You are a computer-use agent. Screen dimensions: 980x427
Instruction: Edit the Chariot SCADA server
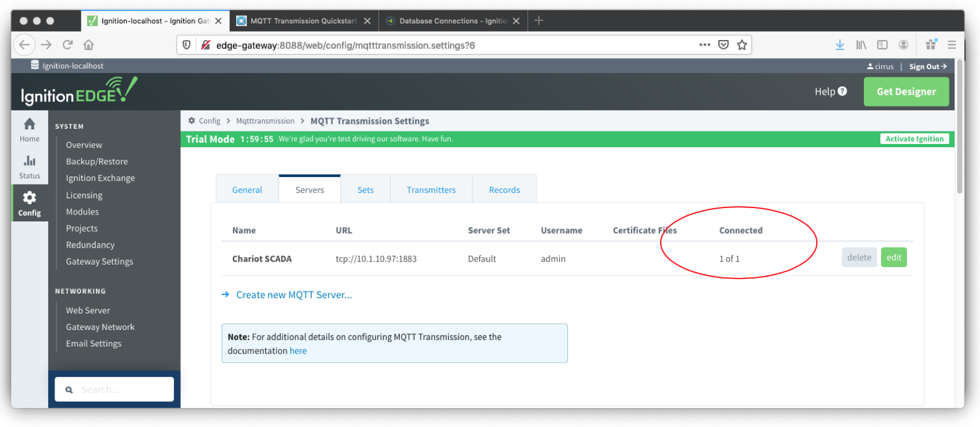[x=894, y=258]
